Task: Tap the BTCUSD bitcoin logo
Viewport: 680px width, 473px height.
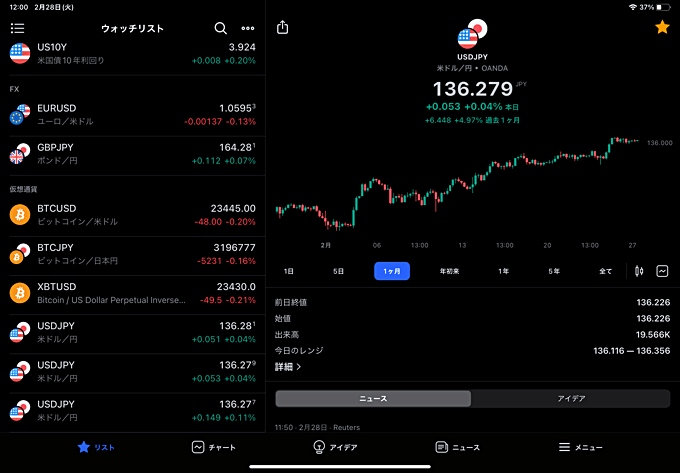Action: pos(20,215)
